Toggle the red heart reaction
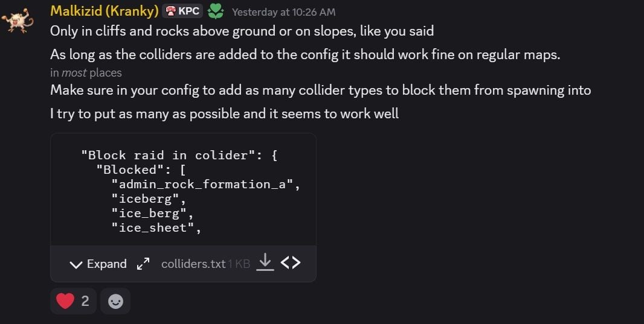644x324 pixels. tap(73, 302)
